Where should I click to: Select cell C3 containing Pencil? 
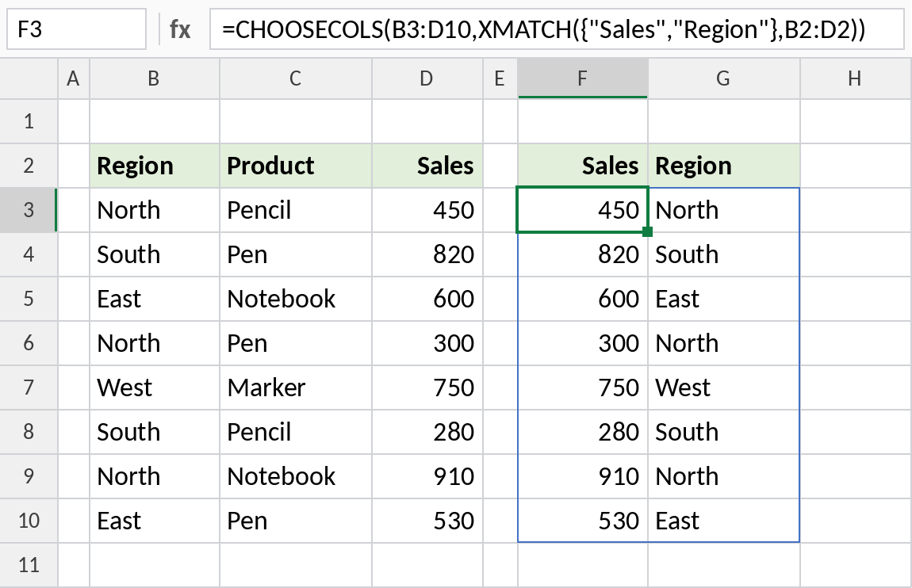pyautogui.click(x=296, y=210)
